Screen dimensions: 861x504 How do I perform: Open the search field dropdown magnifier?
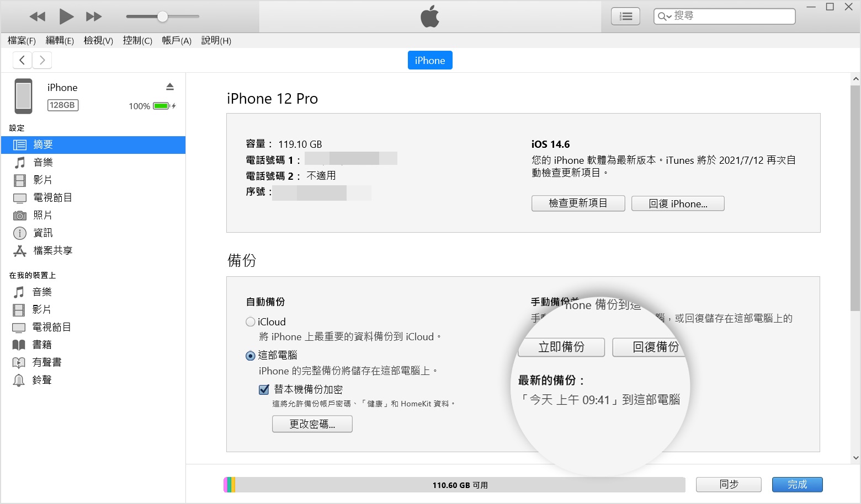pyautogui.click(x=665, y=17)
